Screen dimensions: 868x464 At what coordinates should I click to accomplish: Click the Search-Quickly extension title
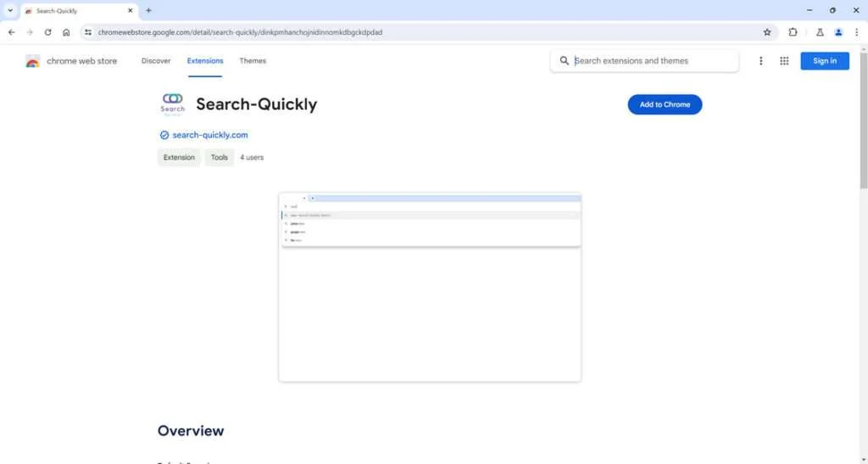(x=256, y=104)
